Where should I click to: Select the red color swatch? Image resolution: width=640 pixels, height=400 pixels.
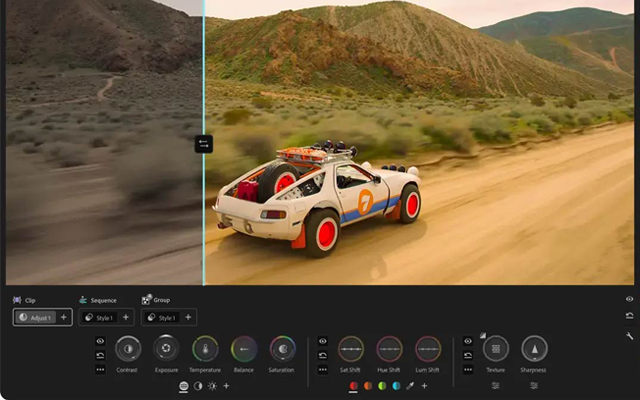pyautogui.click(x=353, y=386)
